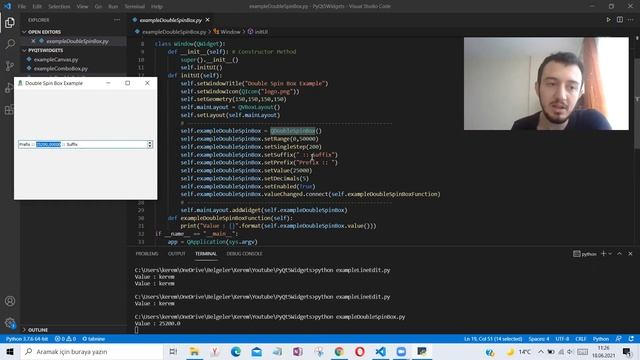
Task: Add a new terminal with plus icon
Action: [x=603, y=253]
